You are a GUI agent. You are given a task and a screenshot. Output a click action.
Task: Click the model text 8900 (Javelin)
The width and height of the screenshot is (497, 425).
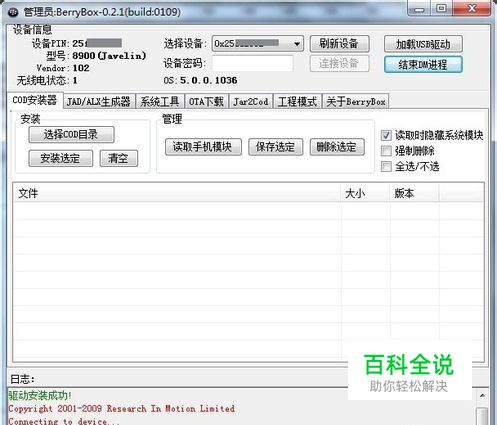click(x=109, y=56)
